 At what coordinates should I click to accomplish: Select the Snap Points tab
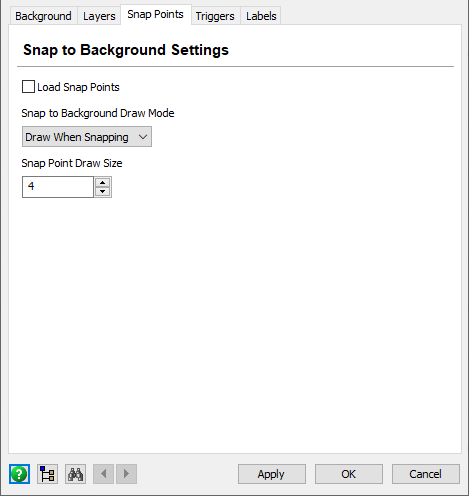pyautogui.click(x=155, y=14)
